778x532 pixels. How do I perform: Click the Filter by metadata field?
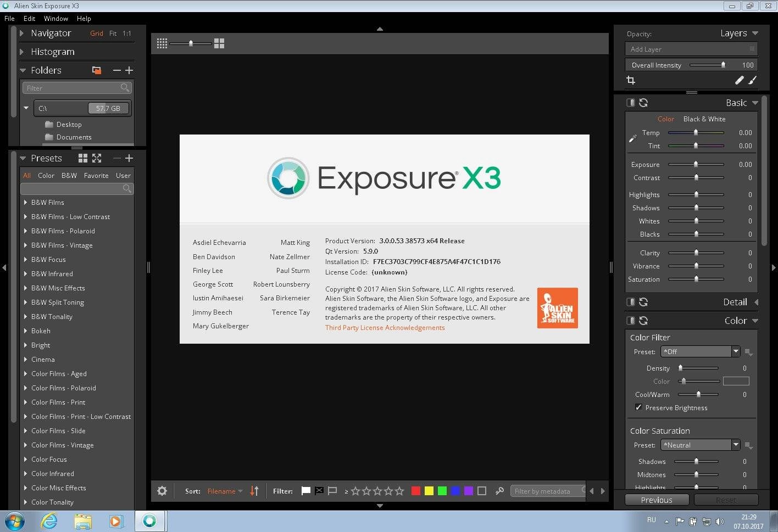(548, 491)
